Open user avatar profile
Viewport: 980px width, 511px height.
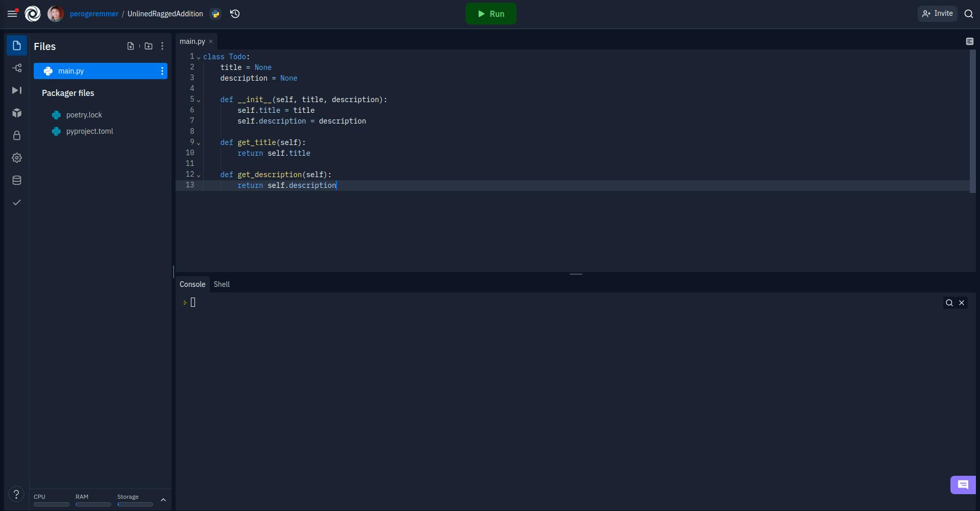tap(56, 14)
